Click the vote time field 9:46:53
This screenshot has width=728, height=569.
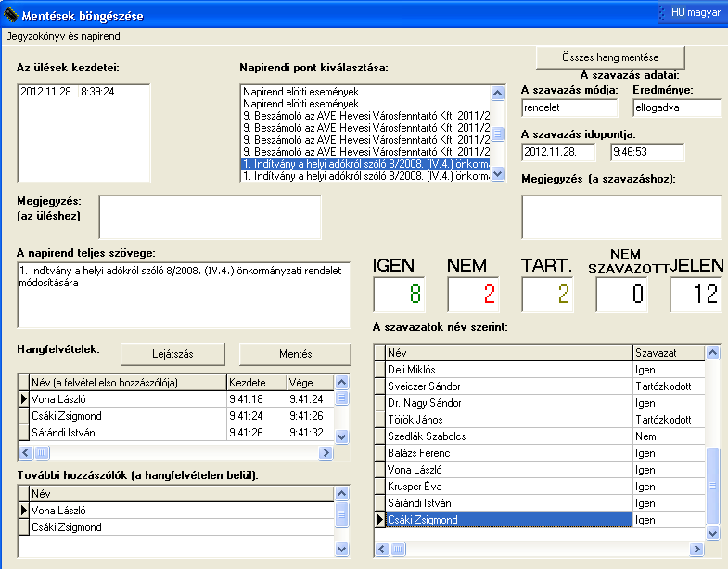tap(647, 152)
